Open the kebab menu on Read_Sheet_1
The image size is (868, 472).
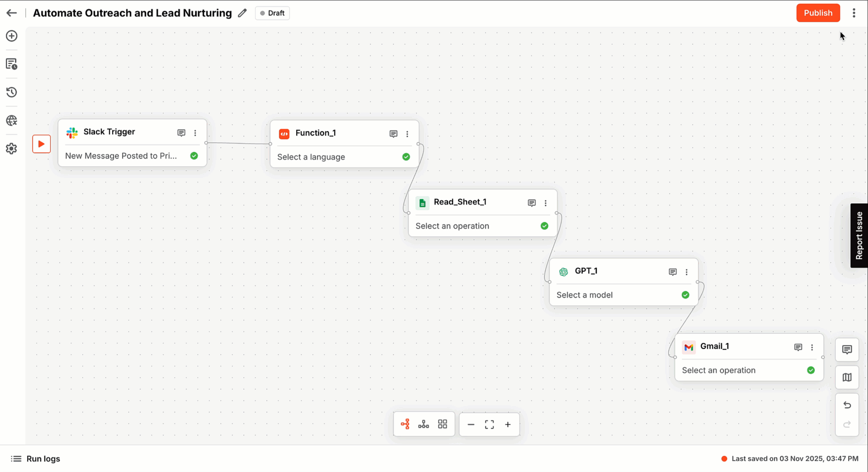(x=546, y=203)
